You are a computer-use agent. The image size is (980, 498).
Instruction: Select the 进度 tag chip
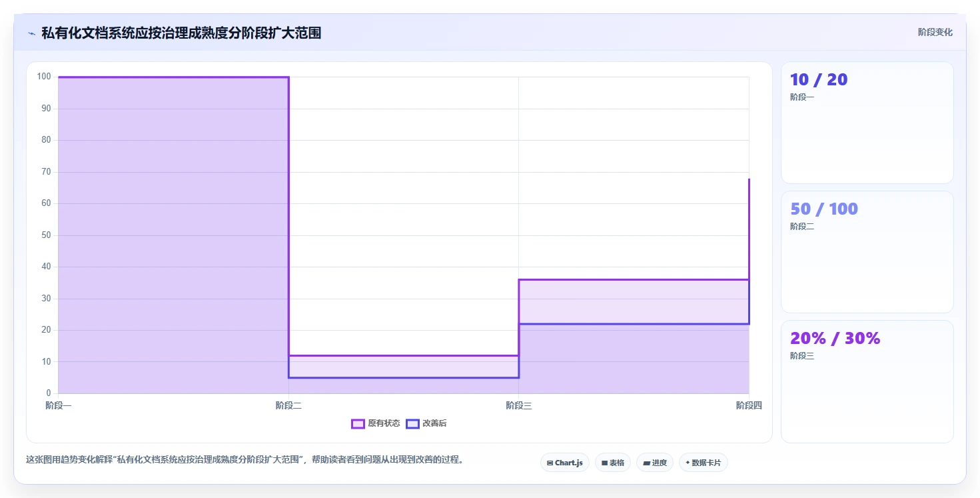tap(654, 463)
